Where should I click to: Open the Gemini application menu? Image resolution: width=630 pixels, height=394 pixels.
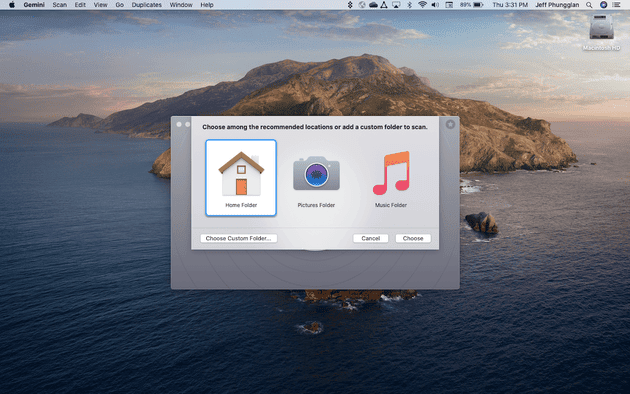(34, 5)
